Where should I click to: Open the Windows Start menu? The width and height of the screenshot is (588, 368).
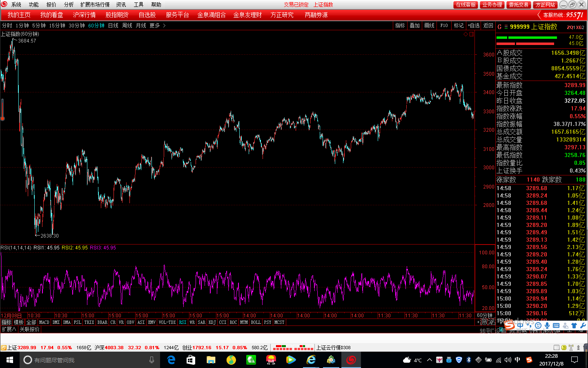point(10,360)
